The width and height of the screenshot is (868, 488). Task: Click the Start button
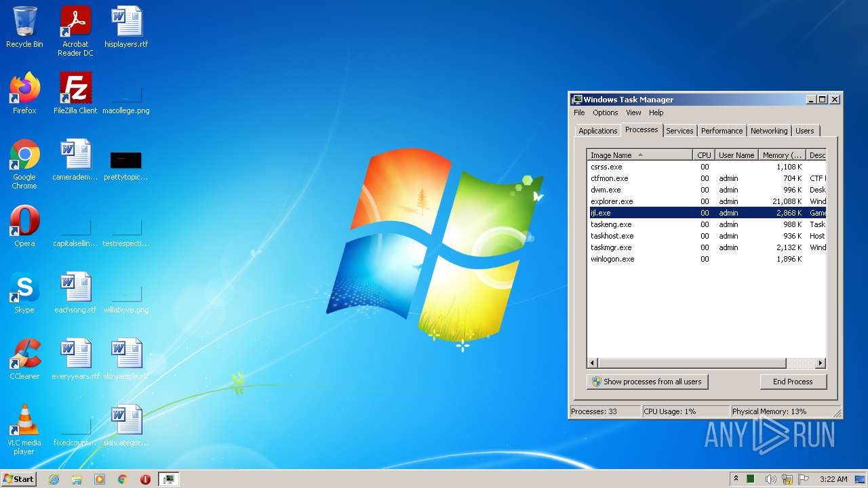[x=19, y=479]
